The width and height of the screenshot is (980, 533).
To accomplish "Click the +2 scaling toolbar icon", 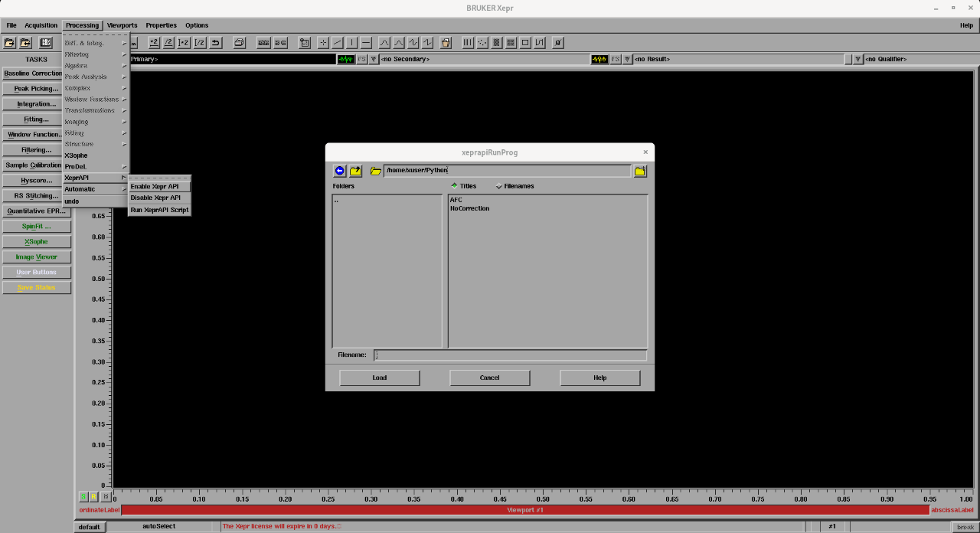I will point(152,42).
